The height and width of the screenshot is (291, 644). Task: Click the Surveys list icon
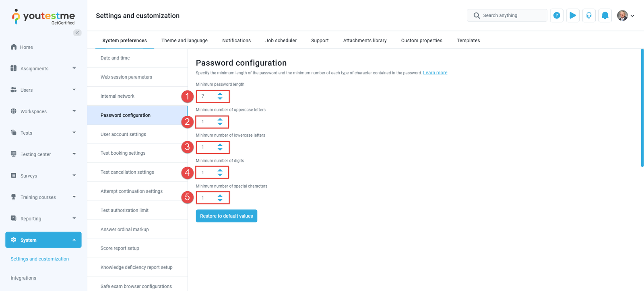click(14, 176)
